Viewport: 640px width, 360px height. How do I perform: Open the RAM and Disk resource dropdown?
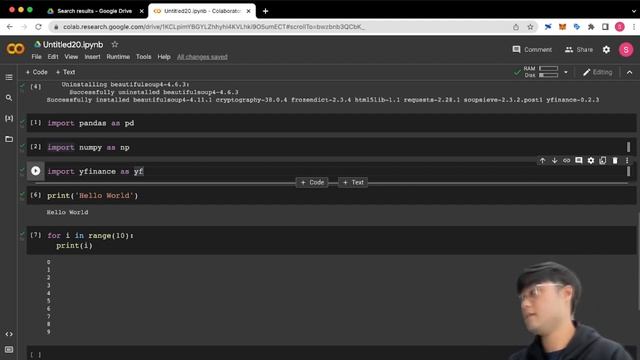566,72
